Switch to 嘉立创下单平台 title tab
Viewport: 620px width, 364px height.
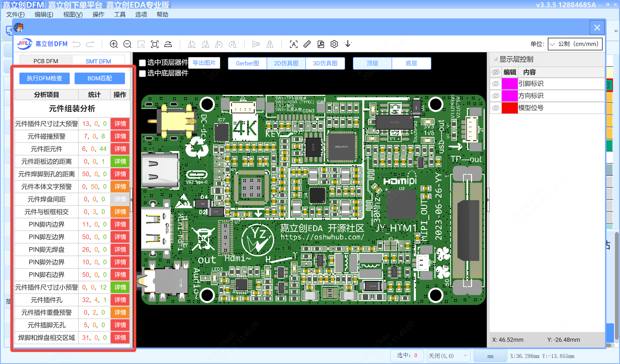(x=75, y=5)
